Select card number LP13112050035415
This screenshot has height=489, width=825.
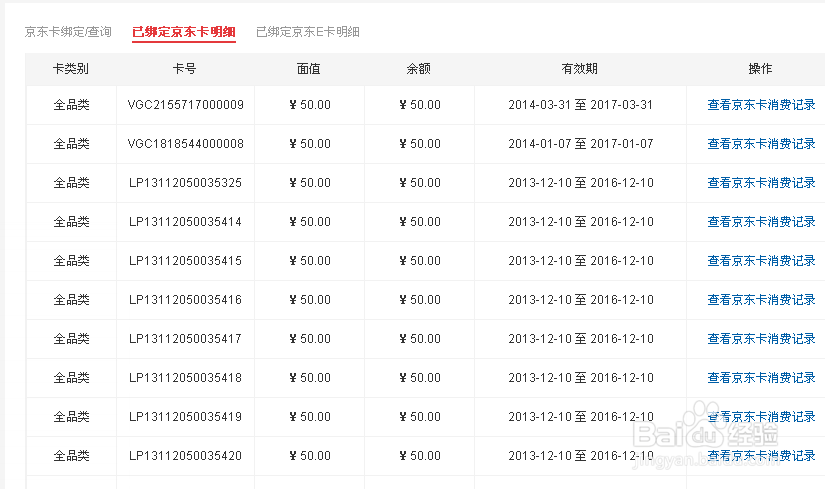click(185, 261)
